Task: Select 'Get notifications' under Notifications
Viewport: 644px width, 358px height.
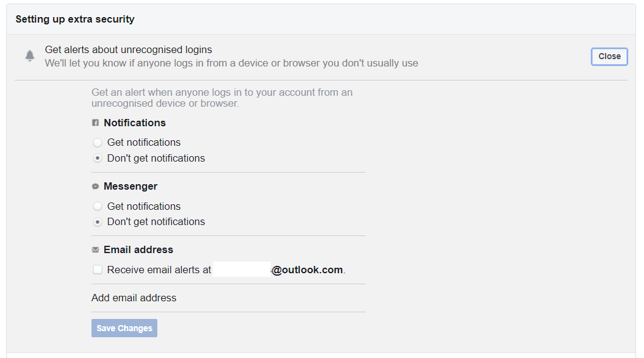Action: tap(98, 143)
